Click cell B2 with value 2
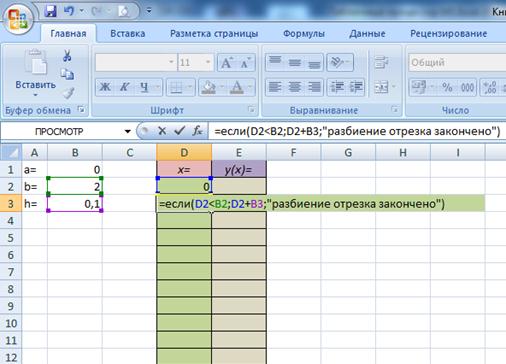Screen dimensions: 506x364 click(x=75, y=186)
